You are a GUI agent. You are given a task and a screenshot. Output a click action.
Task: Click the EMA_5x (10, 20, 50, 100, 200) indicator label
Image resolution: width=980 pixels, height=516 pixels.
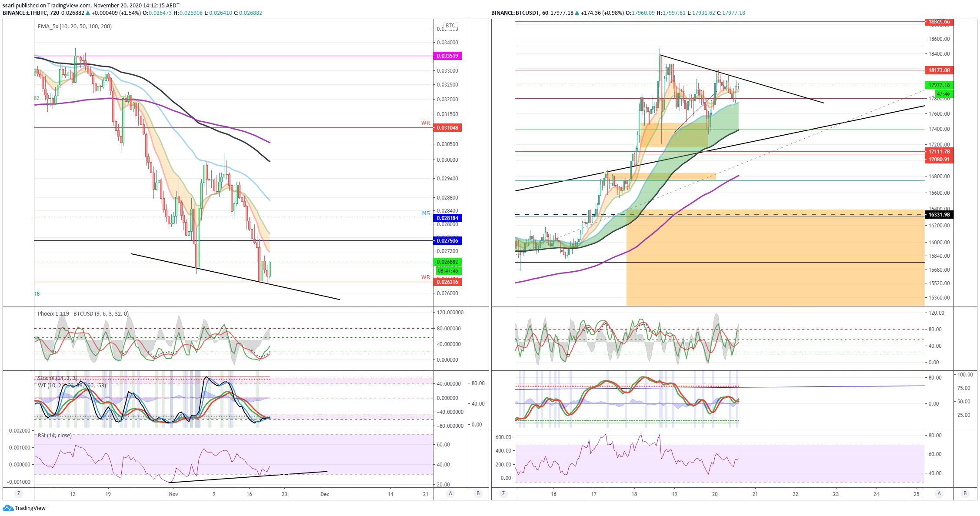75,27
